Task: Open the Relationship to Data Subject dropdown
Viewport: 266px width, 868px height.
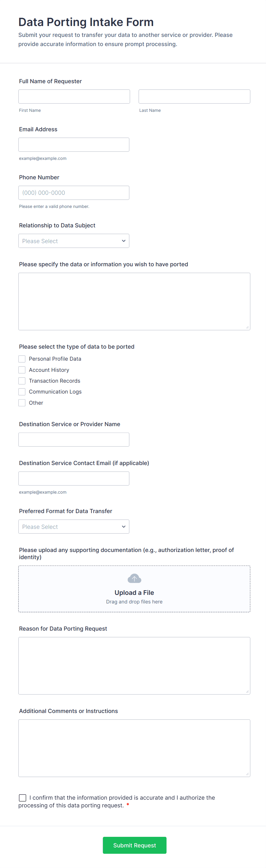Action: point(74,241)
